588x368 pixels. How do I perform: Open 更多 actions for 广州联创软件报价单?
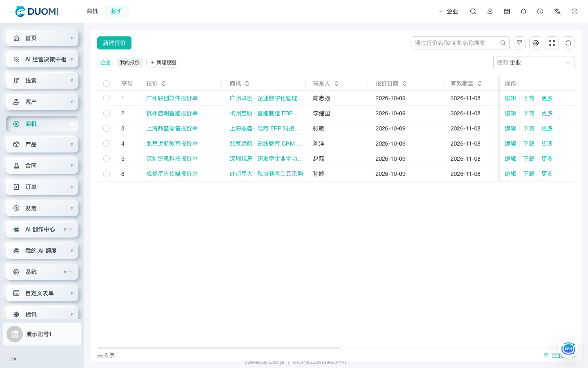547,98
